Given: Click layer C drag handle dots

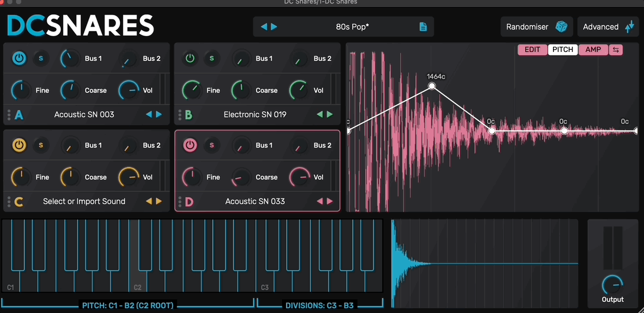Looking at the screenshot, I should click(x=9, y=201).
